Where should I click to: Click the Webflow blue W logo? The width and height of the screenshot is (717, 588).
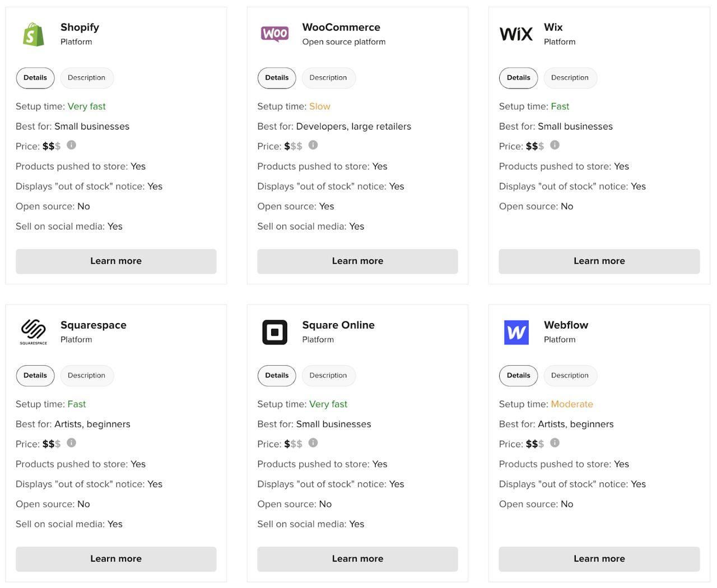(516, 332)
